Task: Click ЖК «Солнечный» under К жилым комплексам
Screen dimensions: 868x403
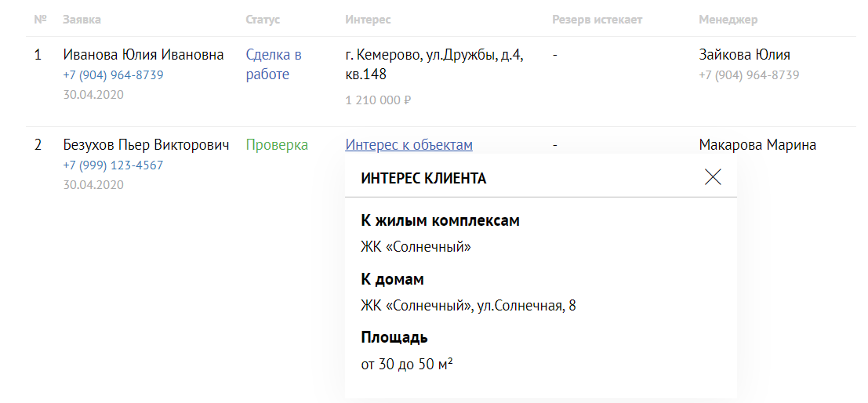Action: 416,247
